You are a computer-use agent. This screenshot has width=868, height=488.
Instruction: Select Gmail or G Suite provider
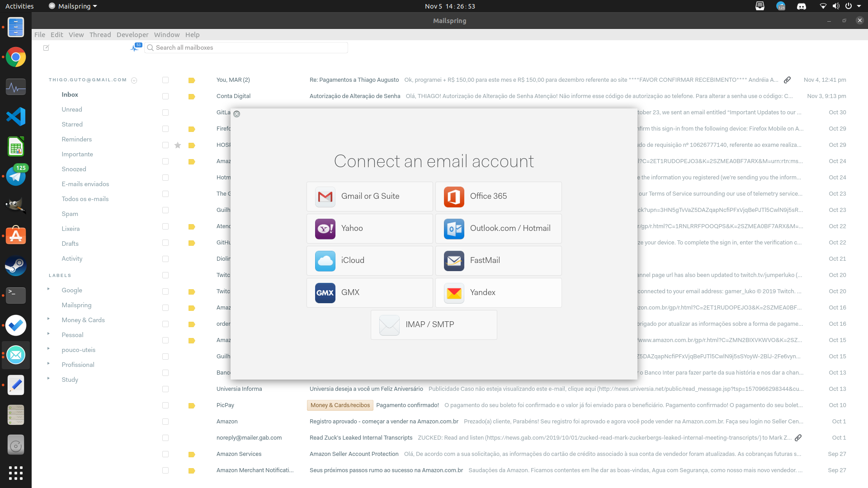(369, 196)
